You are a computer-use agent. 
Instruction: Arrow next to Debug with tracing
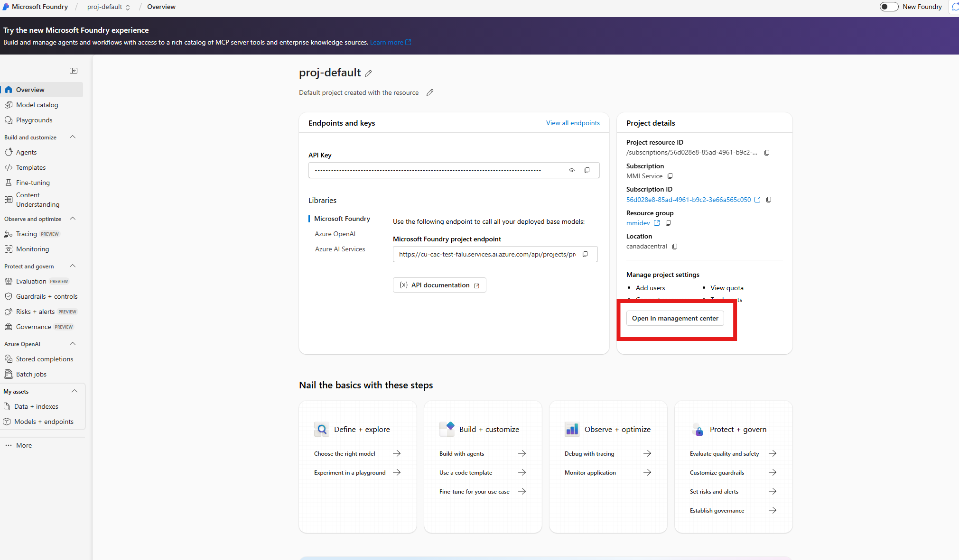tap(647, 453)
